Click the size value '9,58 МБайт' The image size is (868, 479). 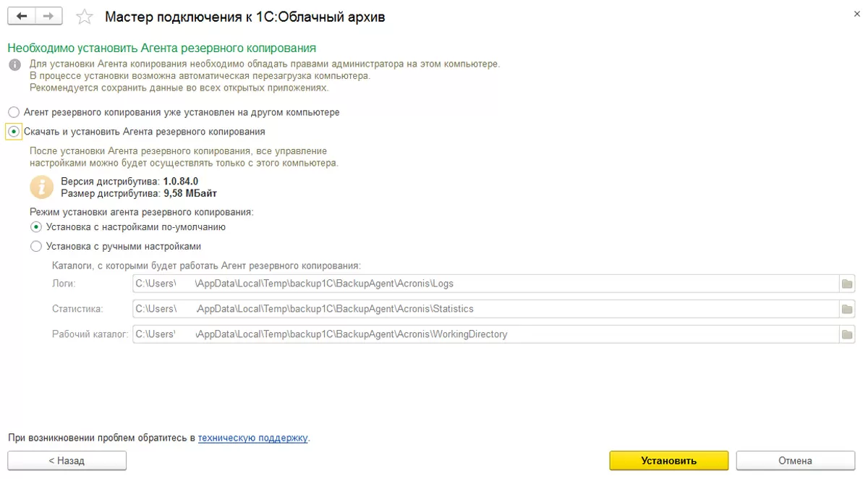pos(190,193)
